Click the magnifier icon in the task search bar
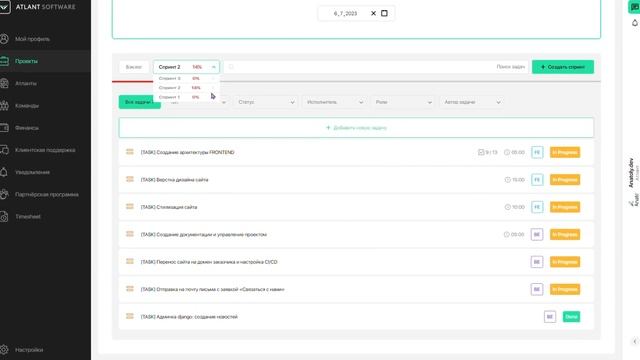The width and height of the screenshot is (640, 360). click(231, 67)
